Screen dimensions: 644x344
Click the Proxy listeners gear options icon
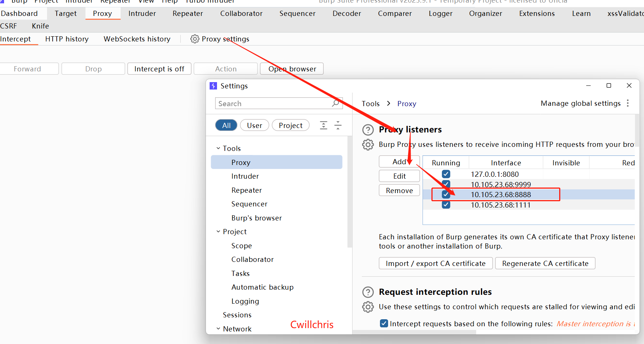click(x=368, y=145)
